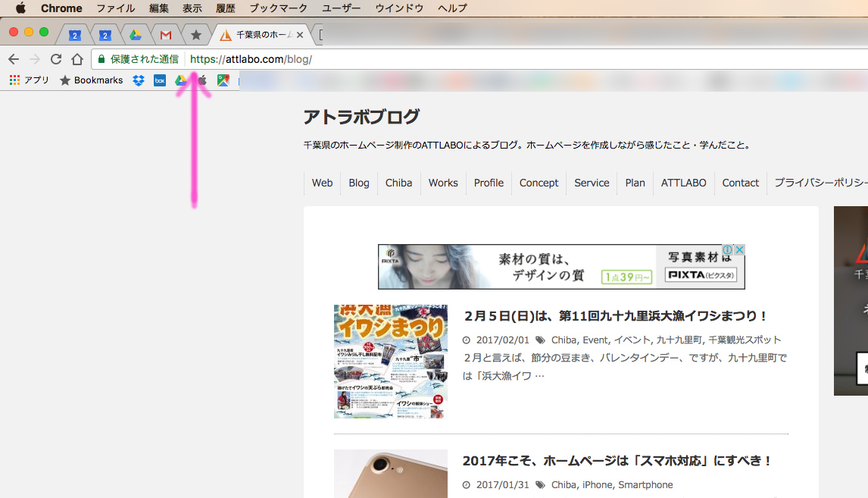Screen dimensions: 868x498
Task: Click the iPhone tag link
Action: pos(598,485)
